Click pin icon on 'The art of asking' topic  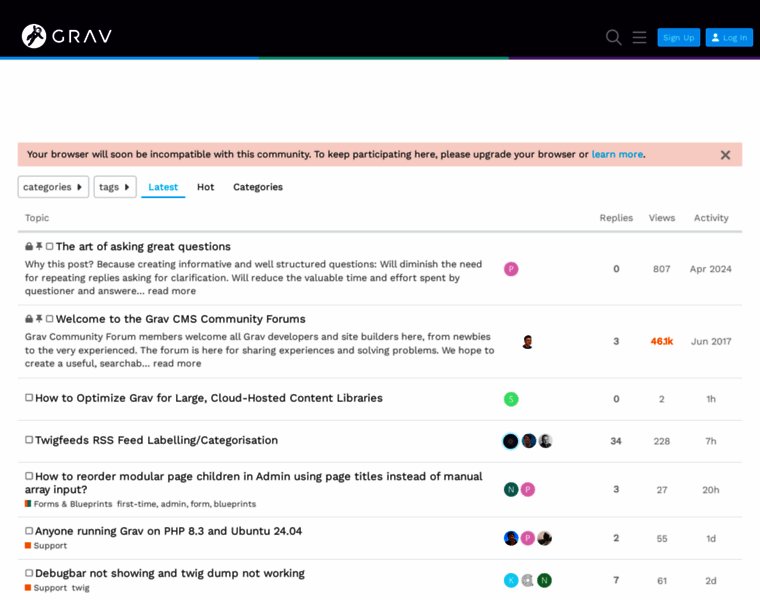39,246
